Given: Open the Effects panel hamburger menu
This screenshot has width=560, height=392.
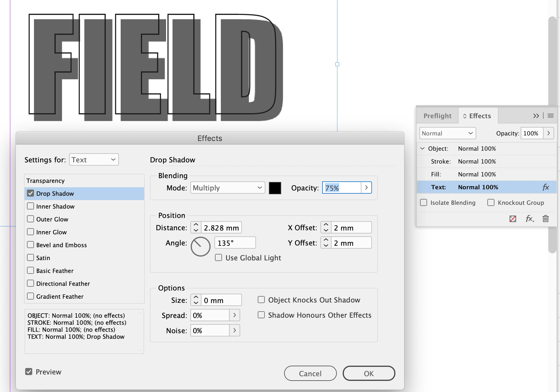Looking at the screenshot, I should point(551,116).
